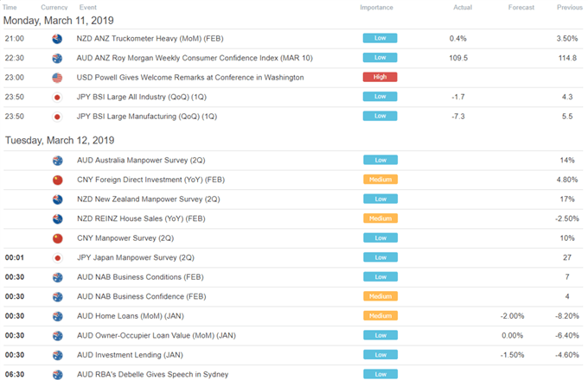
Task: Click the -1.50% forecast for Investment Lending
Action: [x=512, y=355]
